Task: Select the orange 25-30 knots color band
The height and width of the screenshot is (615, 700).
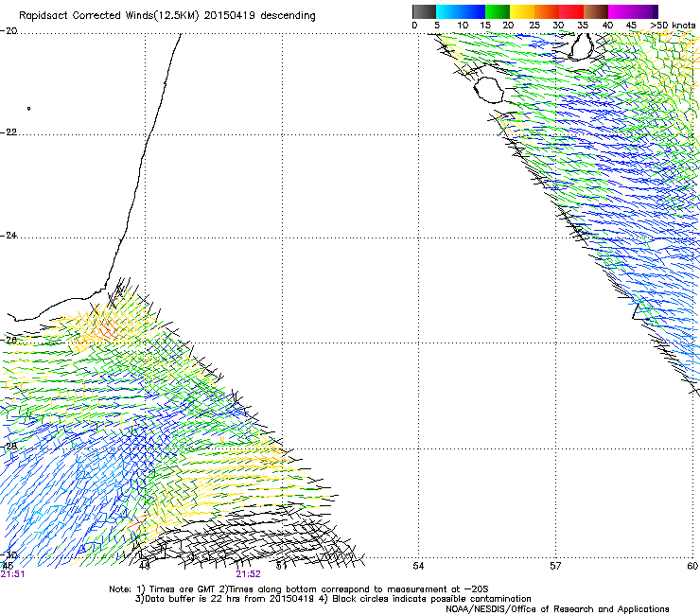Action: (x=547, y=11)
